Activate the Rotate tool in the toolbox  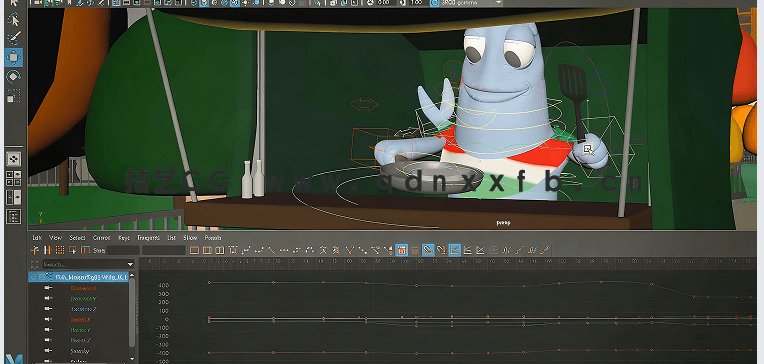pos(14,77)
